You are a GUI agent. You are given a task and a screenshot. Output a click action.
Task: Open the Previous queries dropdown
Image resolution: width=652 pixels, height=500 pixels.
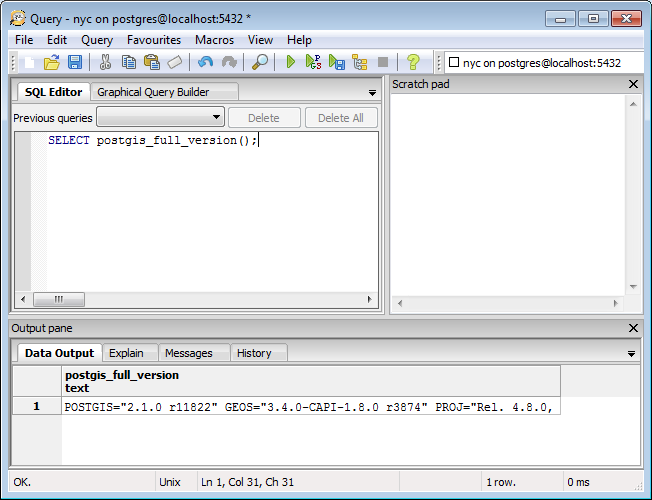[x=160, y=118]
